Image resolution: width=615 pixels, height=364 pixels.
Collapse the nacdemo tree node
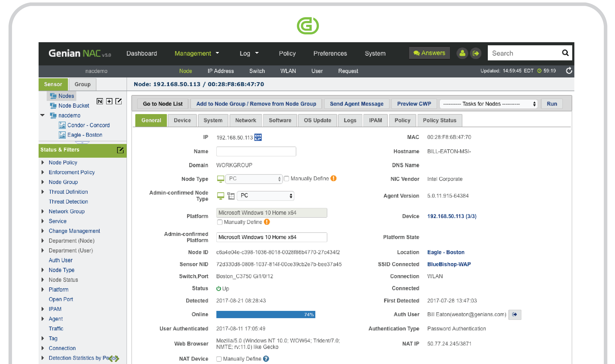(x=42, y=115)
